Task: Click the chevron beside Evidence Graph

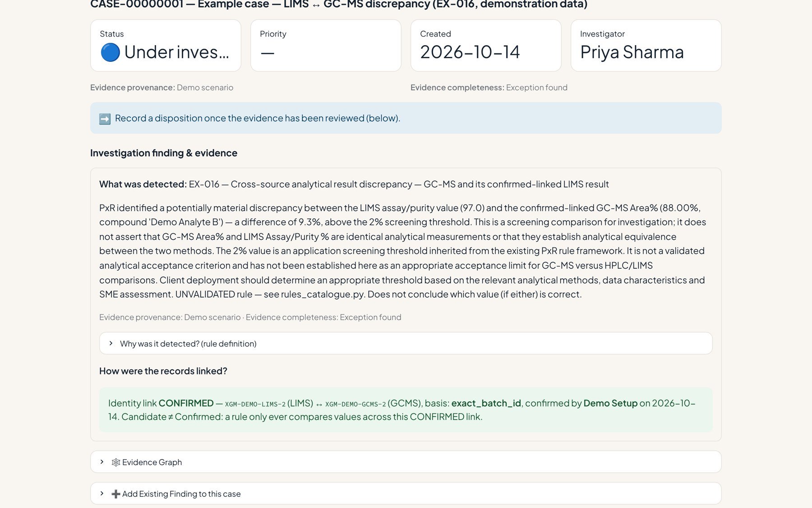Action: [x=102, y=462]
